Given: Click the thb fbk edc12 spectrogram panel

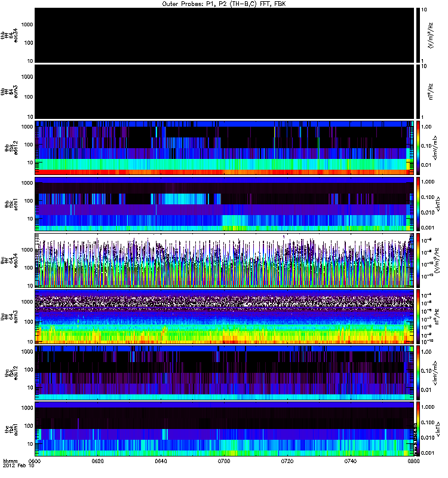Looking at the screenshot, I should pos(224,147).
